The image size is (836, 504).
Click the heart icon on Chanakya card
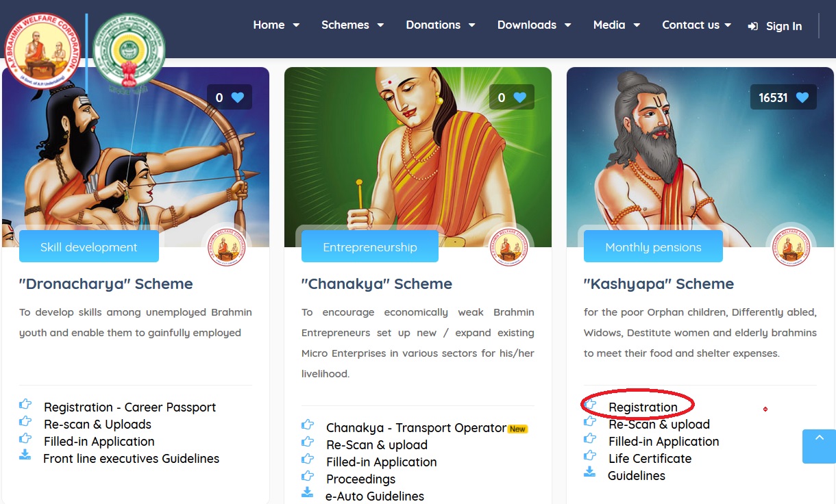tap(520, 97)
